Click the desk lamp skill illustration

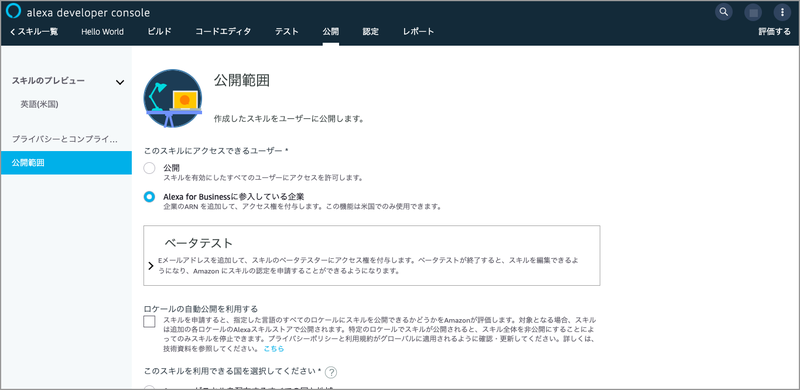(173, 99)
